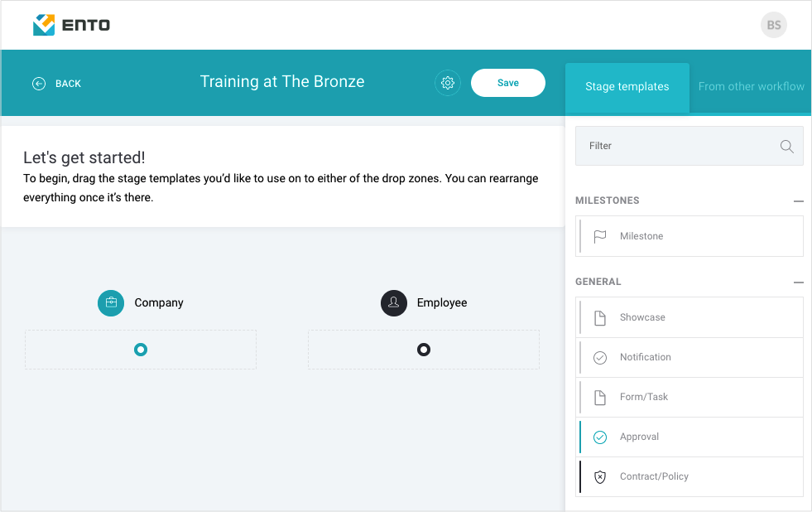Select the Employee drop zone circle

point(424,350)
